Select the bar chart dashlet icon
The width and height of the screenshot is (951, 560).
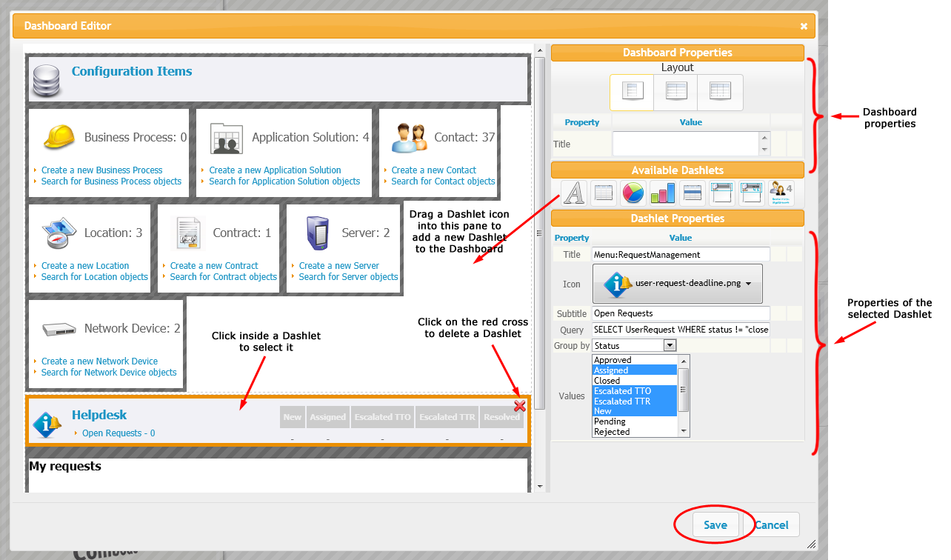(662, 193)
